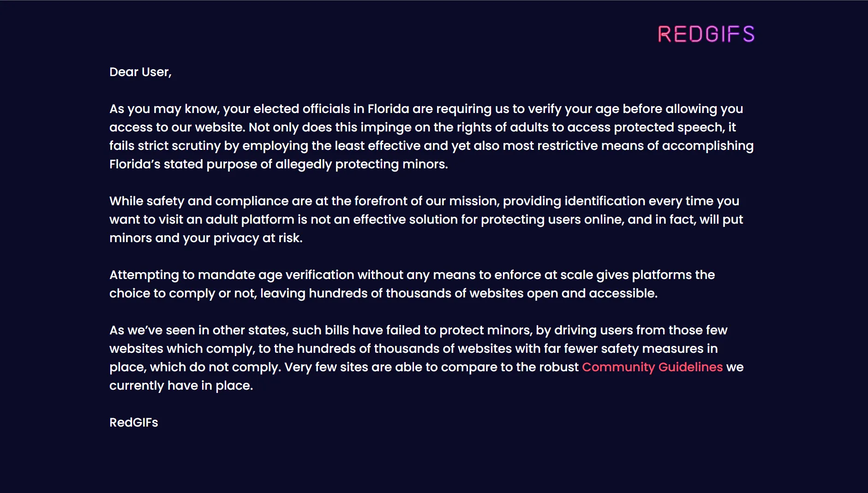Click the RedGIFs signature at letter's end
The height and width of the screenshot is (493, 868).
[134, 422]
